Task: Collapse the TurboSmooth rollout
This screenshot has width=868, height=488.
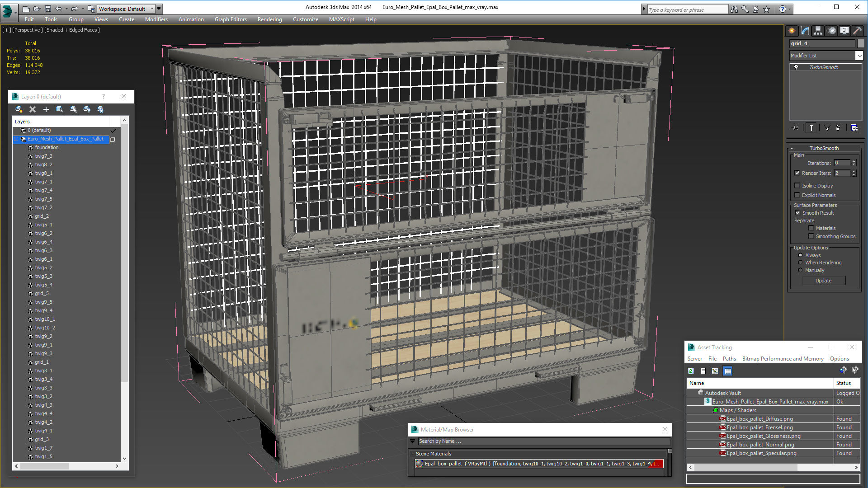Action: click(x=792, y=148)
